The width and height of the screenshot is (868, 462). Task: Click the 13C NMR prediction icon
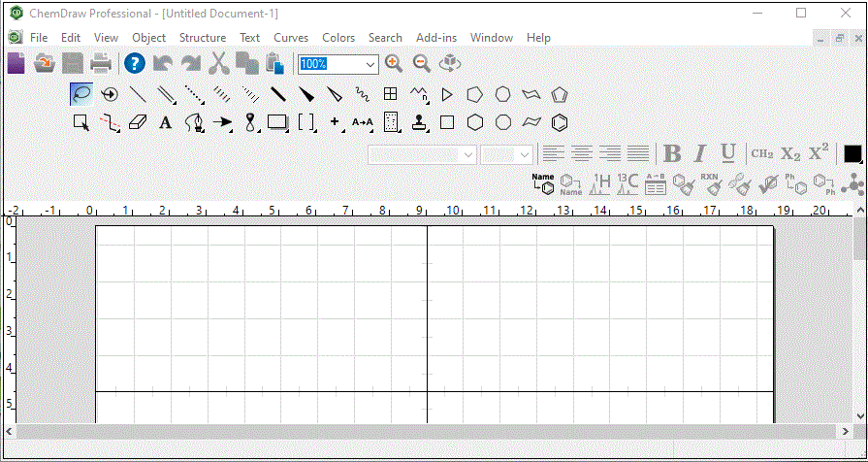tap(628, 183)
